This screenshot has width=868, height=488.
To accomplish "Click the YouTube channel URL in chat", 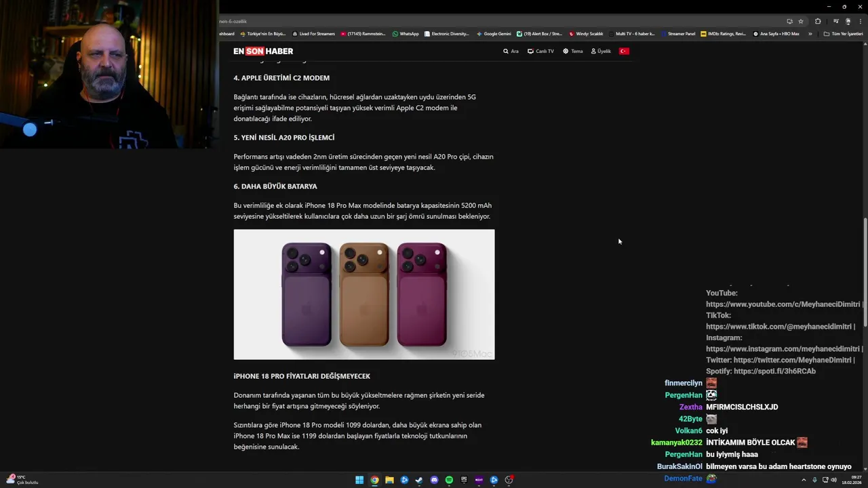I will pos(783,304).
